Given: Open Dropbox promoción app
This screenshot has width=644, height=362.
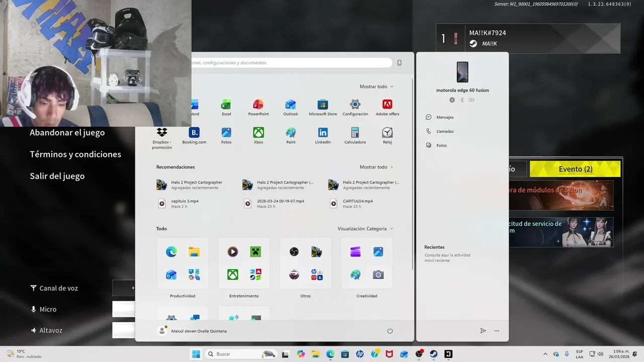Looking at the screenshot, I should pyautogui.click(x=162, y=133).
